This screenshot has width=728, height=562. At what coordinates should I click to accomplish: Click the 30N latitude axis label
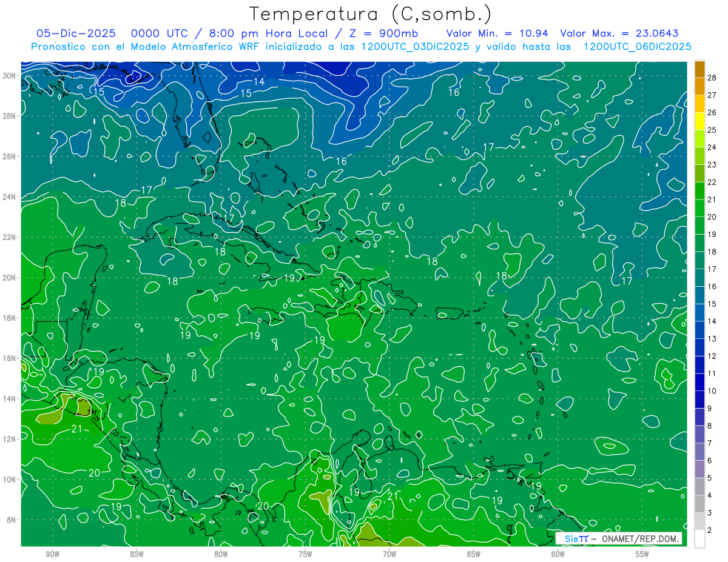click(x=10, y=75)
